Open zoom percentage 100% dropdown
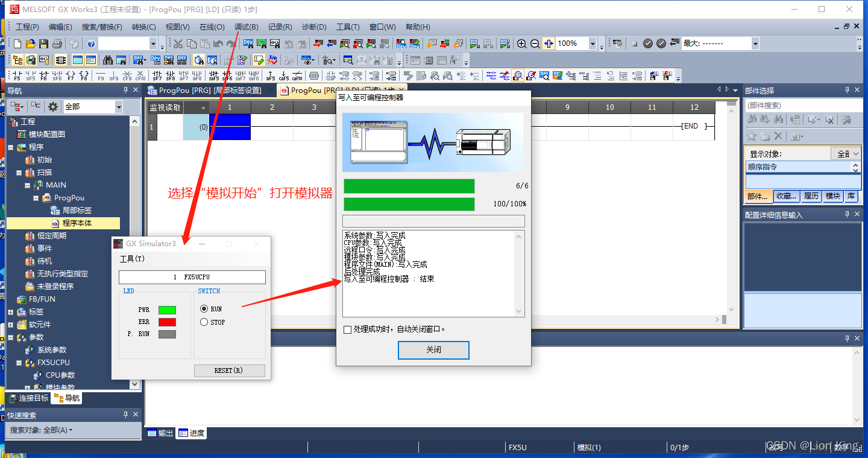Image resolution: width=868 pixels, height=458 pixels. tap(593, 44)
